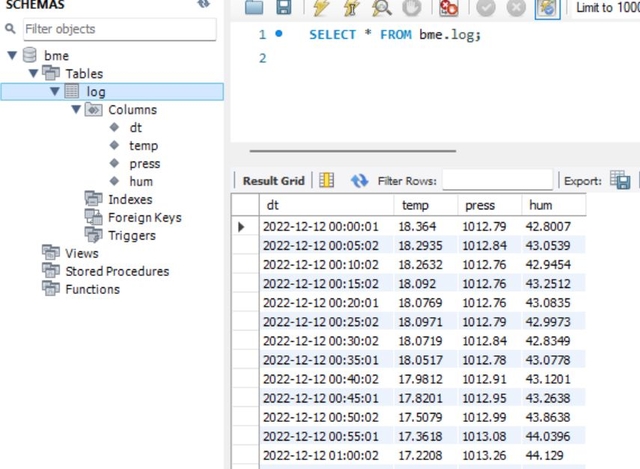Sort by the temp column header
Image resolution: width=640 pixels, height=469 pixels.
(x=426, y=205)
